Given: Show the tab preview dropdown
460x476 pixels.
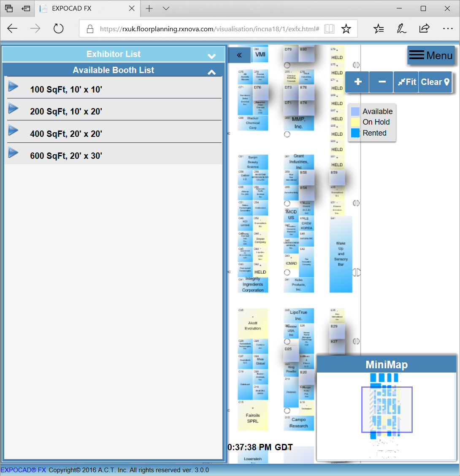Looking at the screenshot, I should (166, 8).
